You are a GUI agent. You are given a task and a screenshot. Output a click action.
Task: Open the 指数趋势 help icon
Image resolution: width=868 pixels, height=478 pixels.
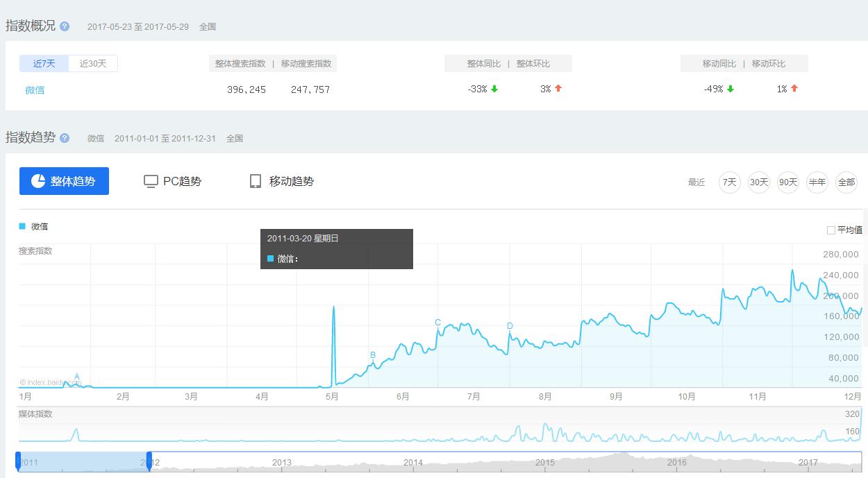[64, 138]
